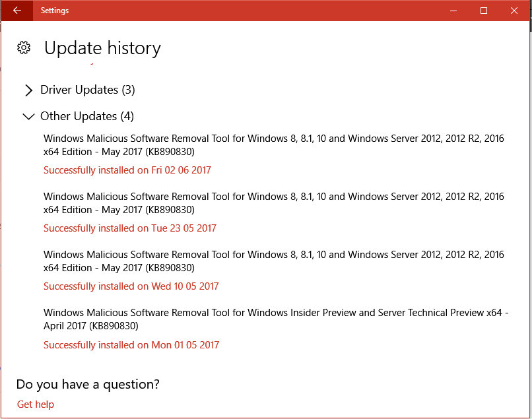This screenshot has width=532, height=419.
Task: Click the Driver Updates (3) label
Action: 88,90
